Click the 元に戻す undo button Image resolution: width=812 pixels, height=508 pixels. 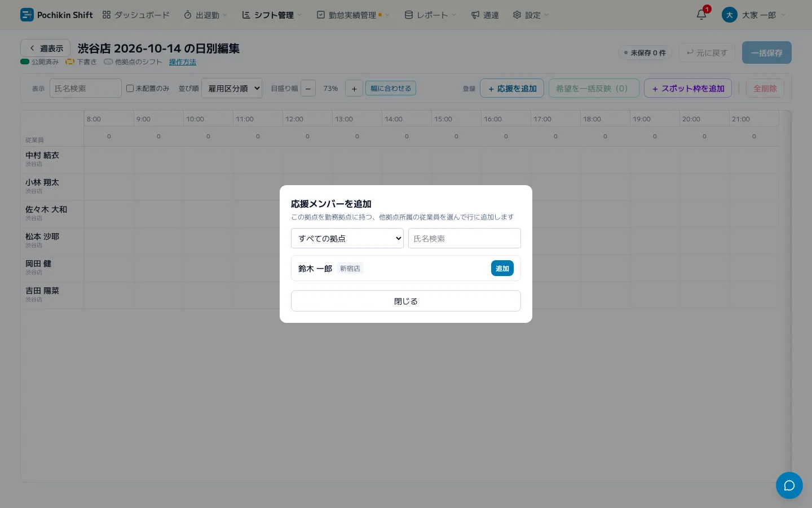pos(707,52)
